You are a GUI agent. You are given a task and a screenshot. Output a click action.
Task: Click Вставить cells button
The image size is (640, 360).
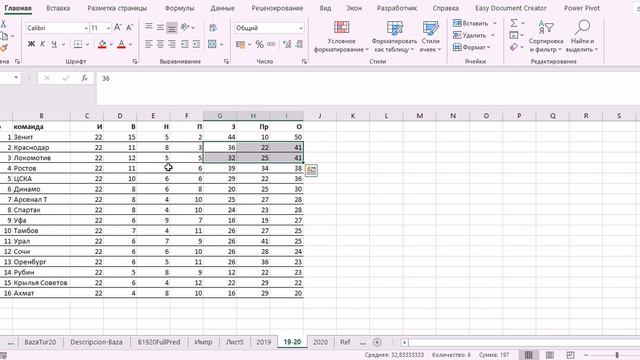point(470,23)
